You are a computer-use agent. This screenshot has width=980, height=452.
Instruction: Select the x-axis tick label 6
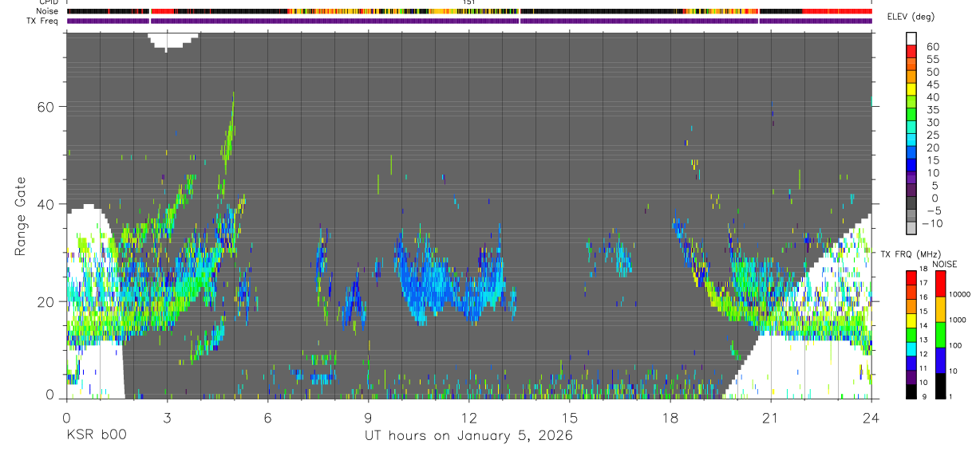268,417
